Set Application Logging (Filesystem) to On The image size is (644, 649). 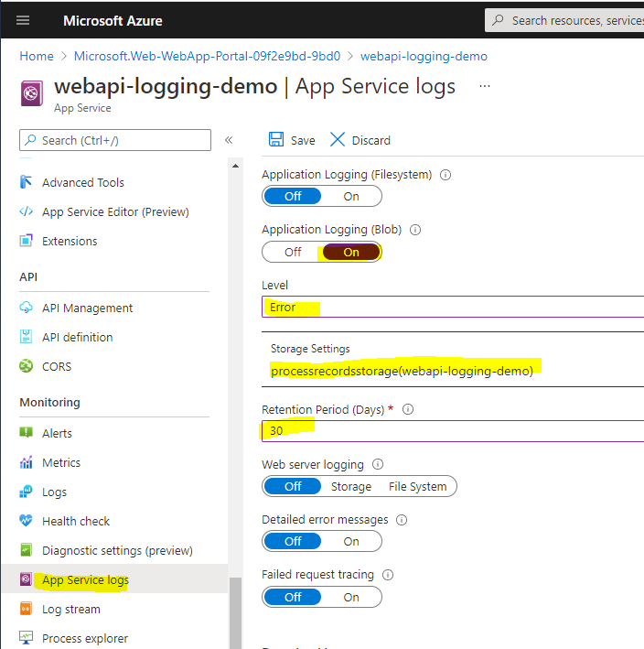(x=351, y=196)
